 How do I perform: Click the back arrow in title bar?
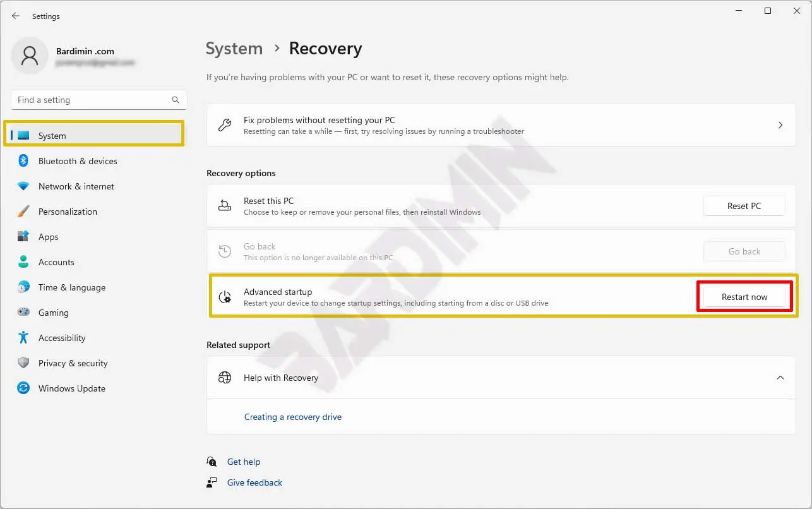16,16
